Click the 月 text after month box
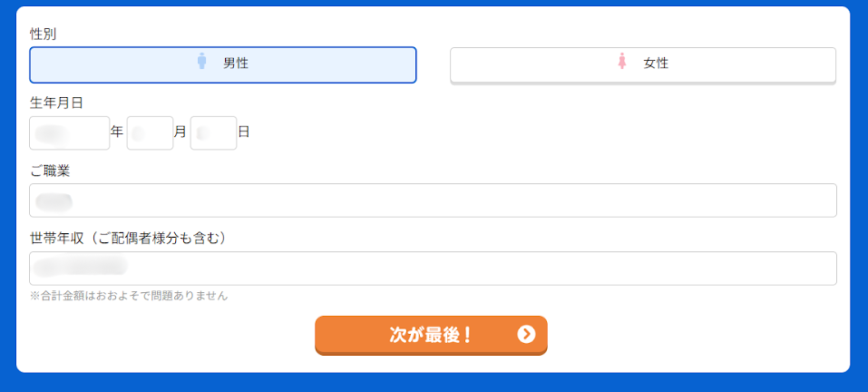Viewport: 868px width, 392px height. coord(180,132)
